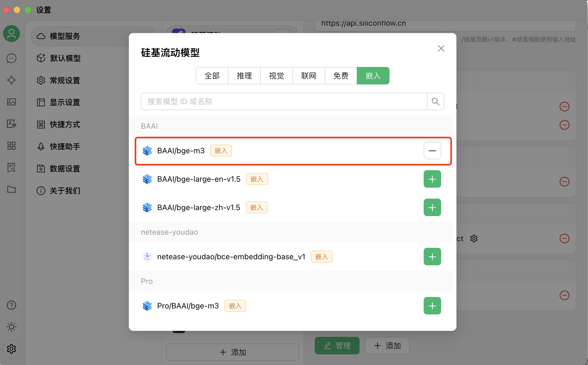Add the Pro/BAAI/bge-m3 model
Image resolution: width=588 pixels, height=365 pixels.
point(432,306)
